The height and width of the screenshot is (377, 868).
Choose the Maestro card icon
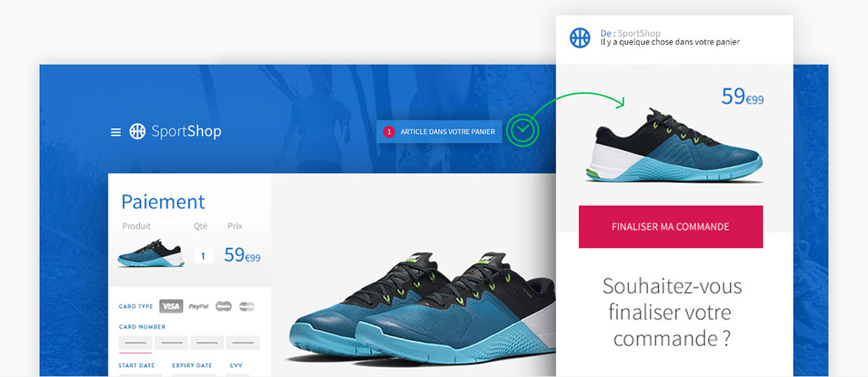(224, 306)
